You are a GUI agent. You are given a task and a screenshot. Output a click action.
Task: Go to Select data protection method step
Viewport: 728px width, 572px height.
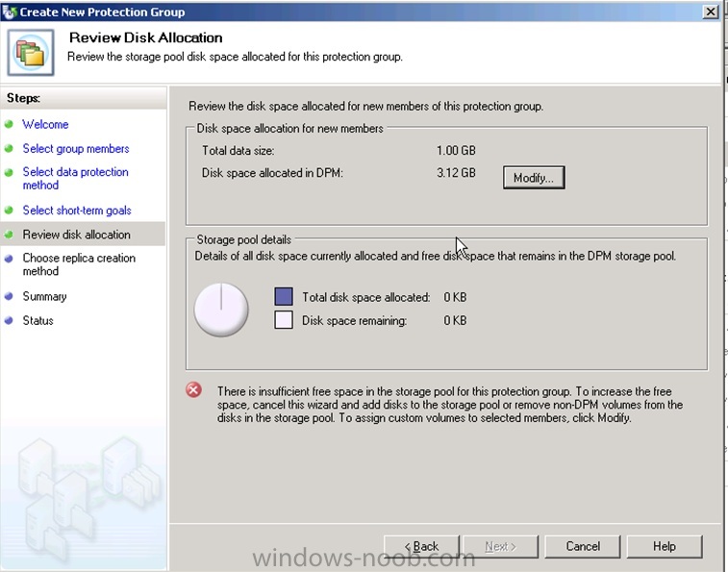[76, 178]
